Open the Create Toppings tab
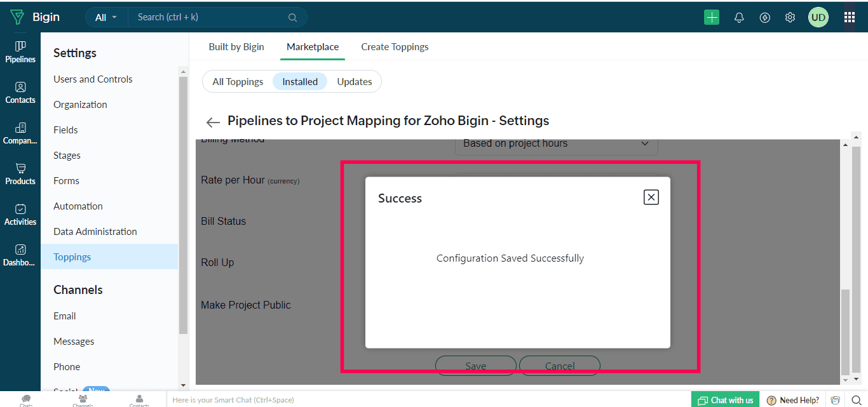The height and width of the screenshot is (407, 868). 395,47
